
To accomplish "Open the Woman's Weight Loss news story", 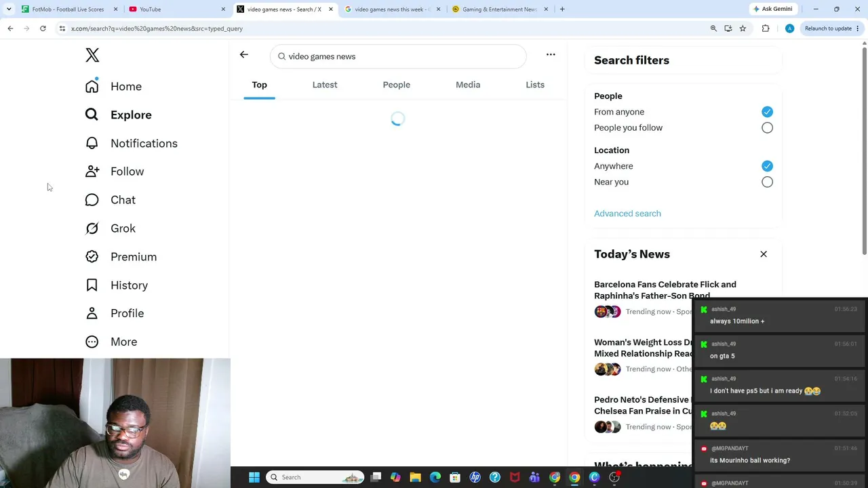I will pyautogui.click(x=643, y=348).
